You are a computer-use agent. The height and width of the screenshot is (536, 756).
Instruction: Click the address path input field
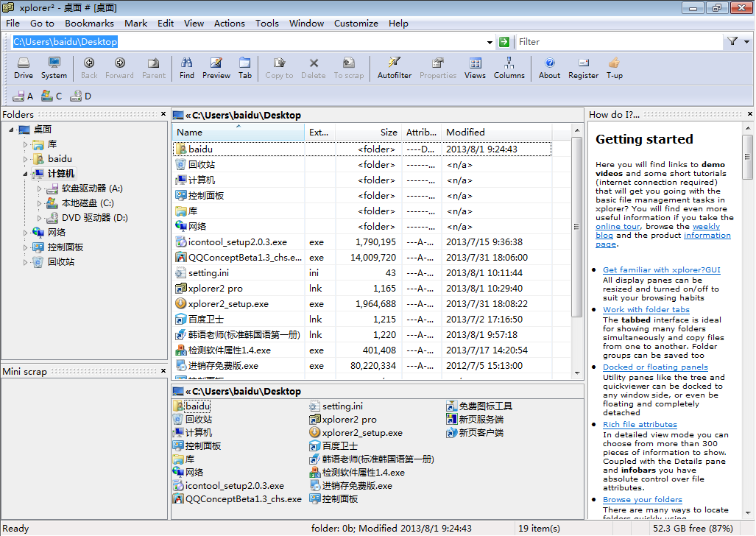coord(248,42)
